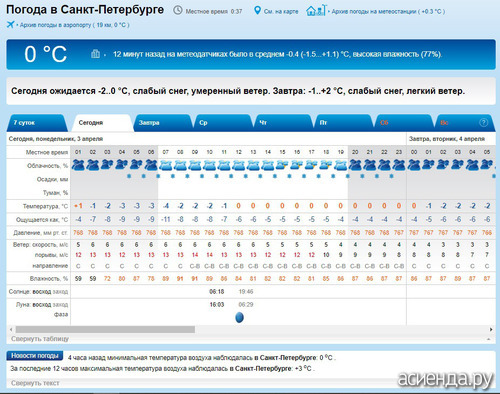
Task: Open the Ср day tab
Action: click(x=223, y=123)
